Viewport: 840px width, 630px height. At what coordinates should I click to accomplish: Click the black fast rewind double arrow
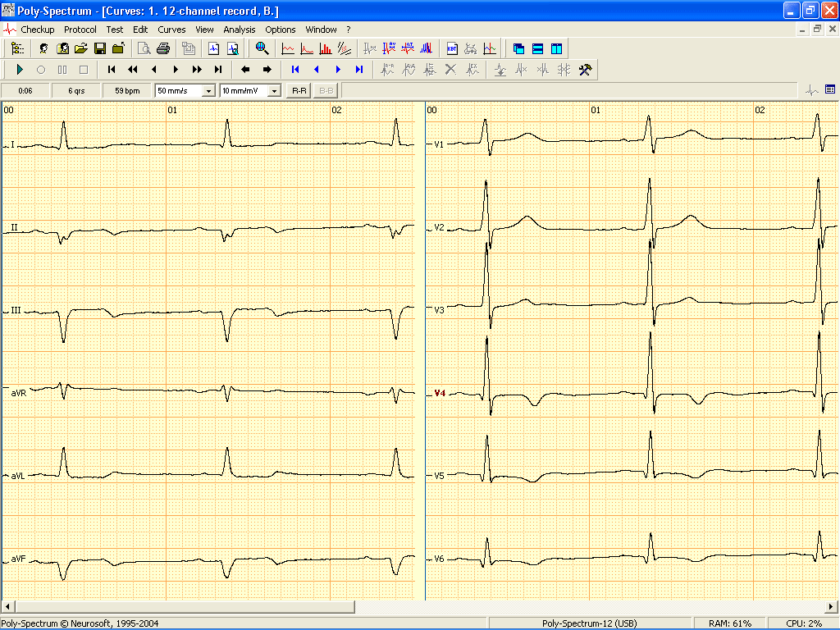click(x=132, y=70)
